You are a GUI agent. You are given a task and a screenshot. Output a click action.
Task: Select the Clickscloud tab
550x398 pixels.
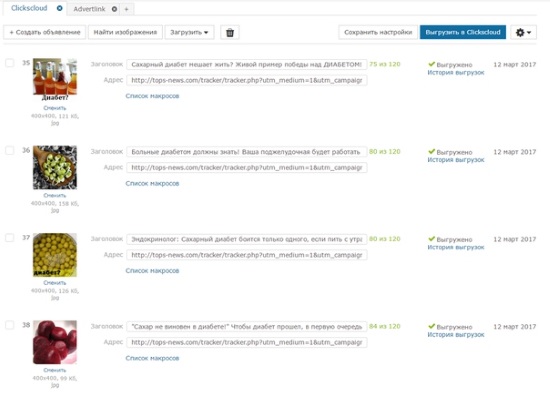coord(29,8)
